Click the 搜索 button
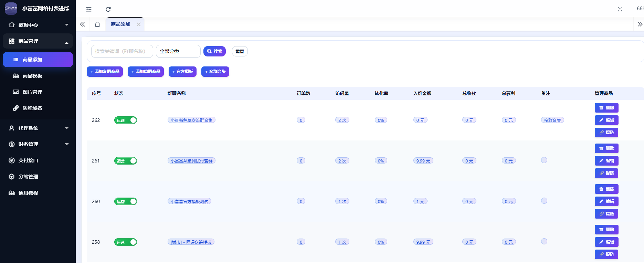Image resolution: width=644 pixels, height=263 pixels. (x=214, y=51)
